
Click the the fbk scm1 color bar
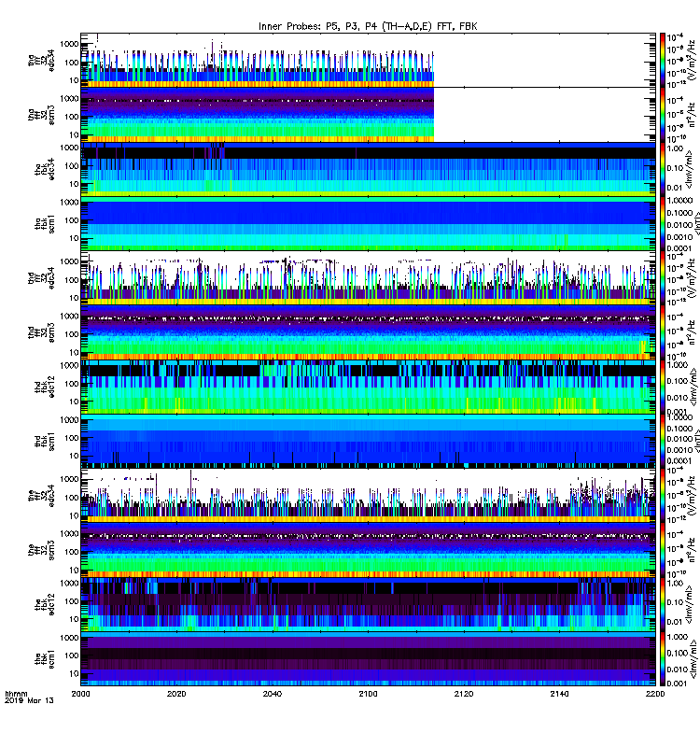pos(663,658)
